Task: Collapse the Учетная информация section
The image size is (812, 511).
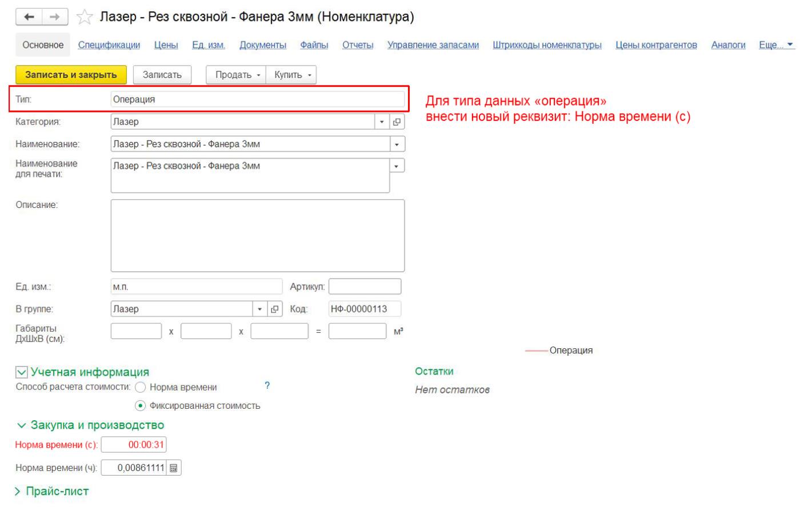Action: 22,373
